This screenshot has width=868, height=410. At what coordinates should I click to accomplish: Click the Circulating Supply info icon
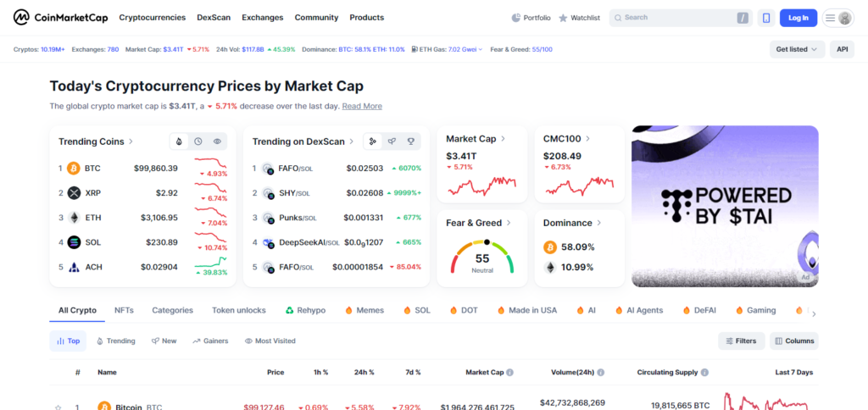coord(704,373)
